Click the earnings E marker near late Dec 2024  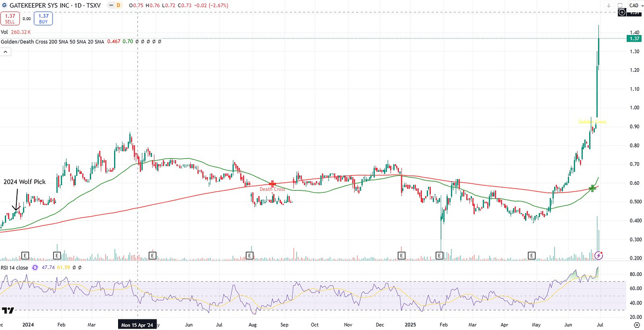pos(402,255)
